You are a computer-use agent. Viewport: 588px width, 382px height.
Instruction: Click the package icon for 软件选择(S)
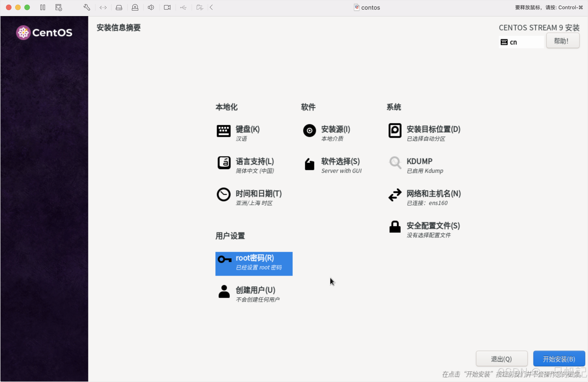click(309, 164)
